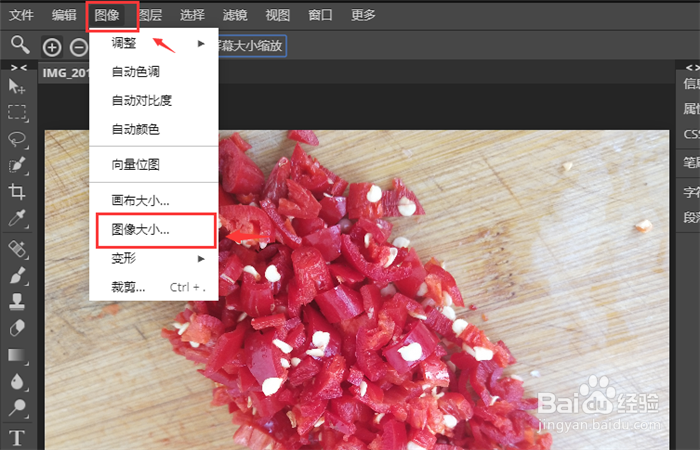This screenshot has width=700, height=450.
Task: Expand the 变形 submenu
Action: [154, 258]
